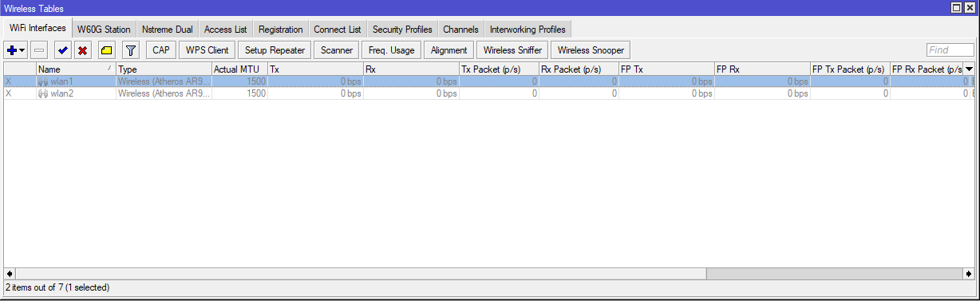Click the horizontal scrollbar left arrow
Image resolution: width=980 pixels, height=301 pixels.
click(x=10, y=273)
